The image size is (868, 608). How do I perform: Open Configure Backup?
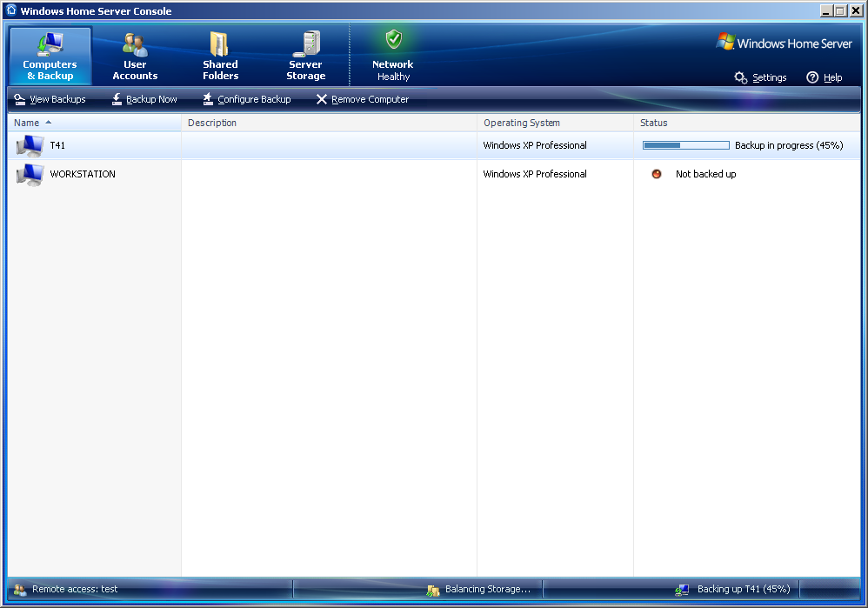[x=246, y=99]
